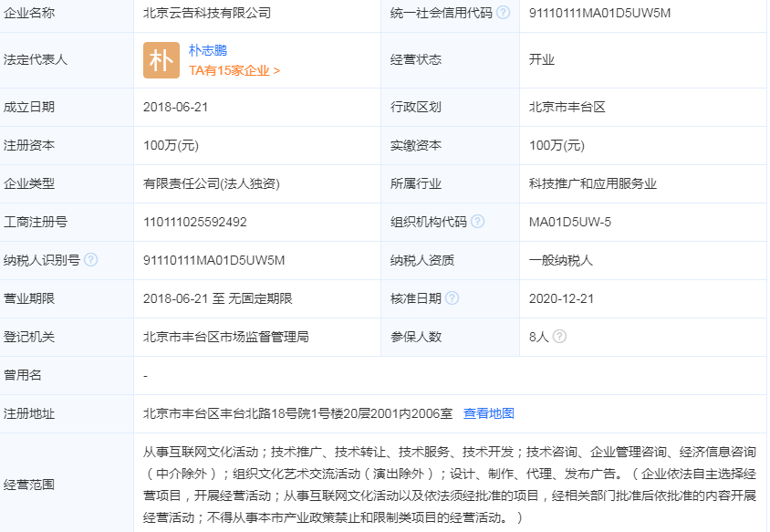This screenshot has width=770, height=532.
Task: Click help icon next to 8人
Action: click(559, 337)
